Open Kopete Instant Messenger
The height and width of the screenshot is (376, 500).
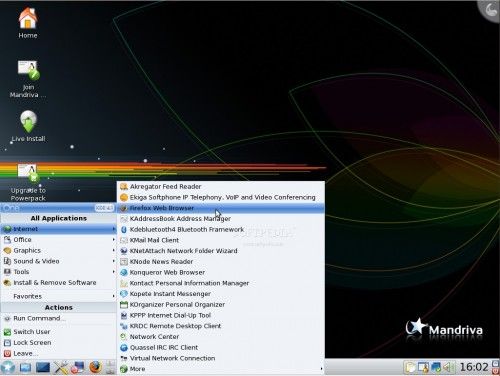(x=221, y=294)
